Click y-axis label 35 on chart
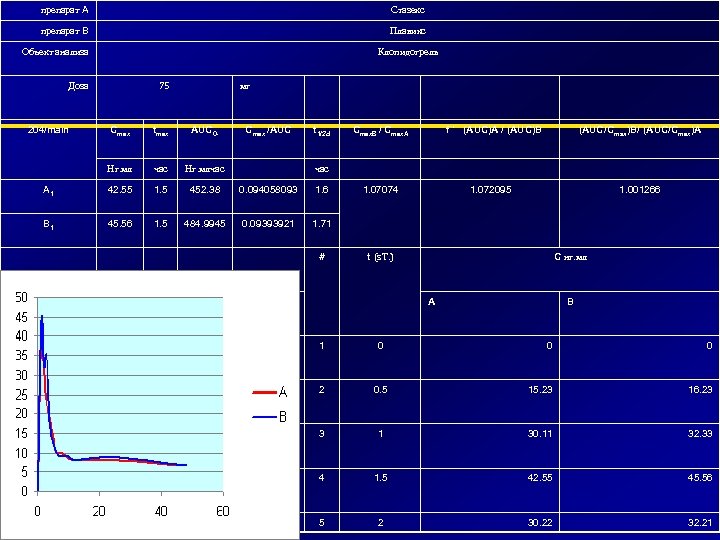 pyautogui.click(x=22, y=356)
